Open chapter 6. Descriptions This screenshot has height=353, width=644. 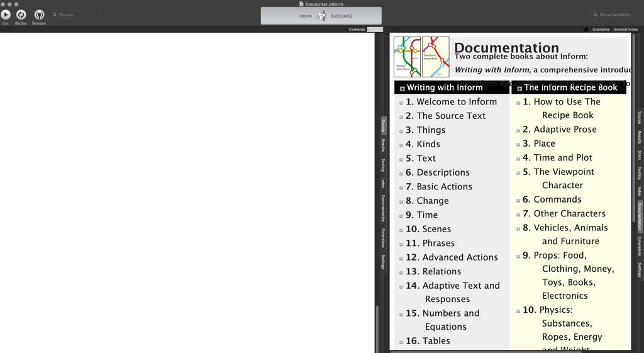(x=438, y=172)
